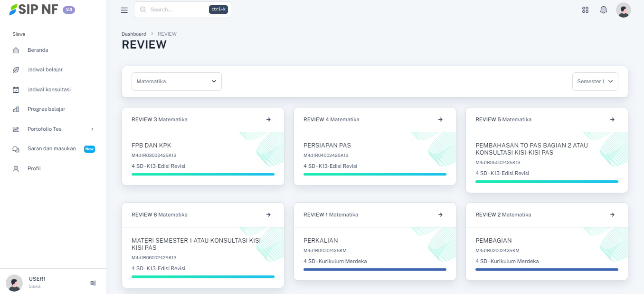Click the arrow on REVIEW 1 card
The width and height of the screenshot is (644, 294).
click(x=440, y=215)
